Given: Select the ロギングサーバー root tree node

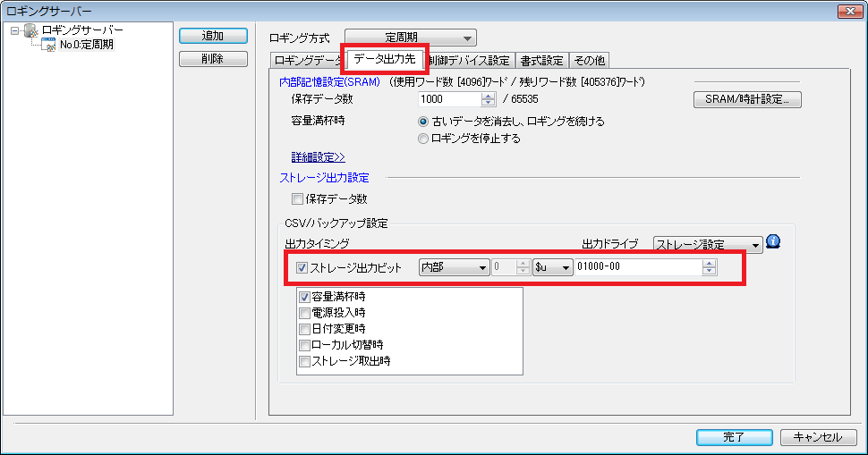Looking at the screenshot, I should point(82,30).
